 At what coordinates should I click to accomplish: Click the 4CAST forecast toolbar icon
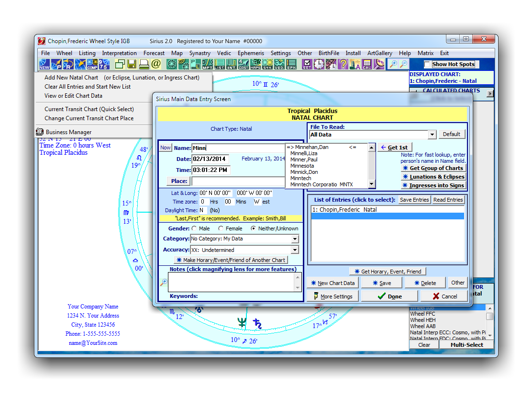point(243,64)
